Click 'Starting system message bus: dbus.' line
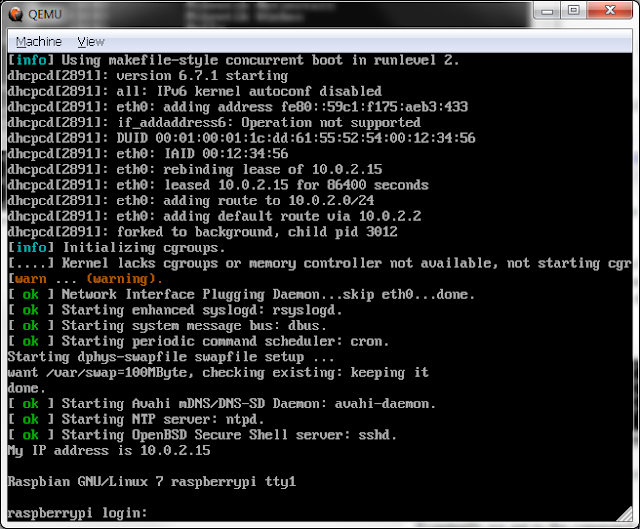Viewport: 640px width, 529px height. 167,326
